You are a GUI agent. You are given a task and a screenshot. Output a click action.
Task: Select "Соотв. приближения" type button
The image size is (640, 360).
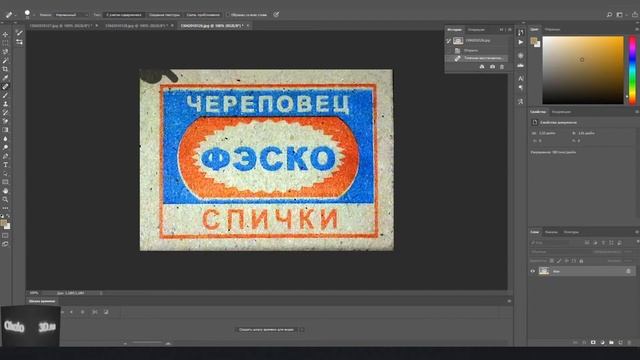(203, 15)
